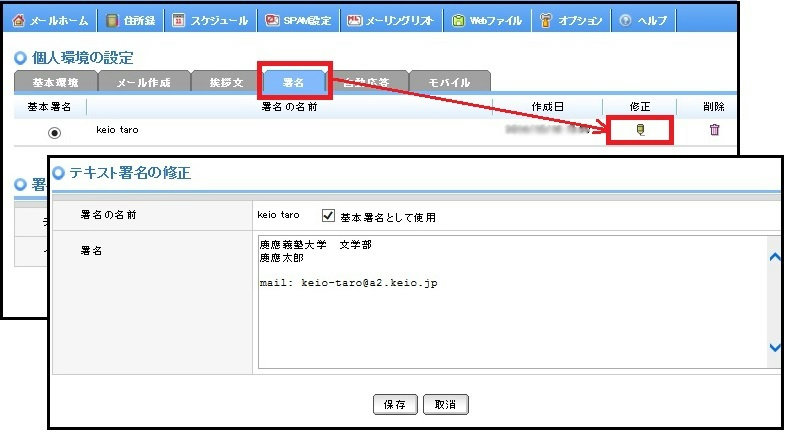Click the 取消 cancel button
Viewport: 788px width, 440px height.
click(445, 405)
